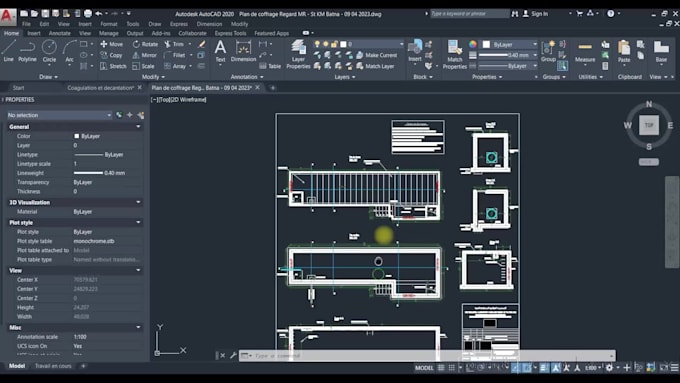Screen dimensions: 680x383
Task: Click TOP face on the ViewCube
Action: click(x=649, y=125)
